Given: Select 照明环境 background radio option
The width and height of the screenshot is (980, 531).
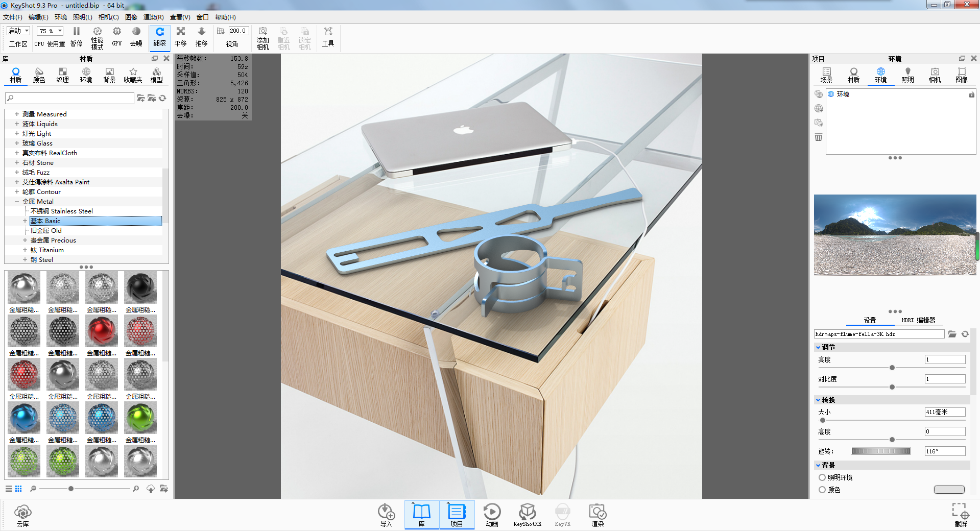Looking at the screenshot, I should click(x=822, y=477).
